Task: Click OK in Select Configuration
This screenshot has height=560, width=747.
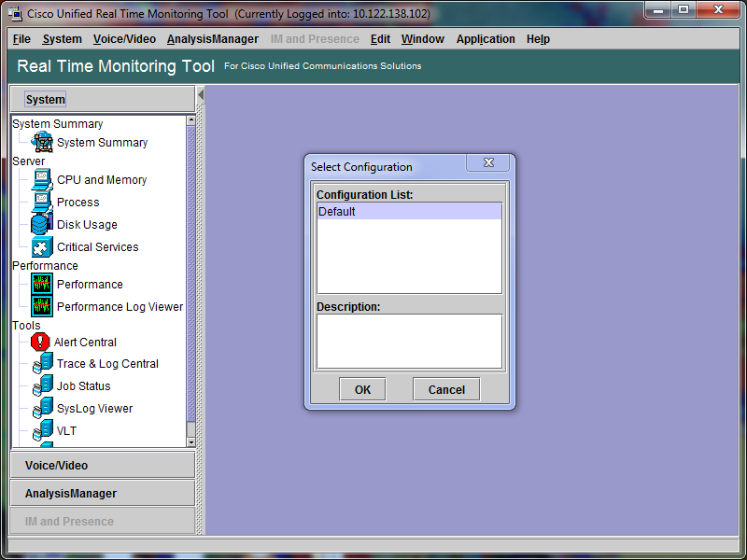Action: (x=362, y=389)
